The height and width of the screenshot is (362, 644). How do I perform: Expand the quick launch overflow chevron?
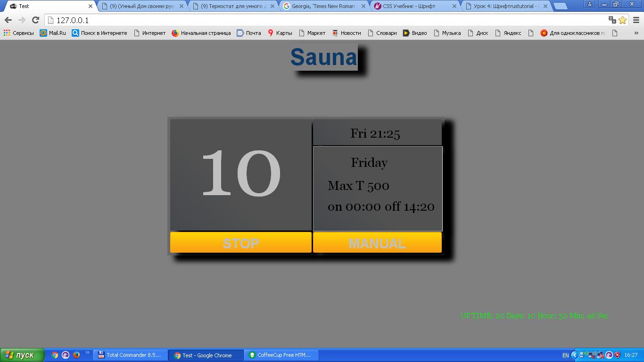click(x=87, y=353)
